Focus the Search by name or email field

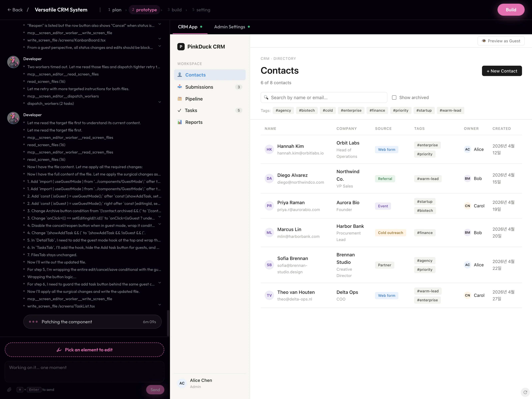(x=324, y=97)
